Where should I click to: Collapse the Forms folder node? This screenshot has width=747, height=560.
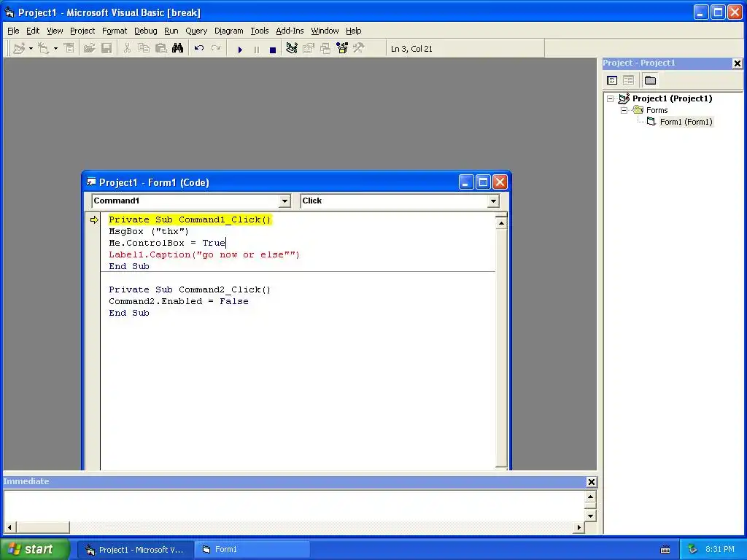pos(624,110)
